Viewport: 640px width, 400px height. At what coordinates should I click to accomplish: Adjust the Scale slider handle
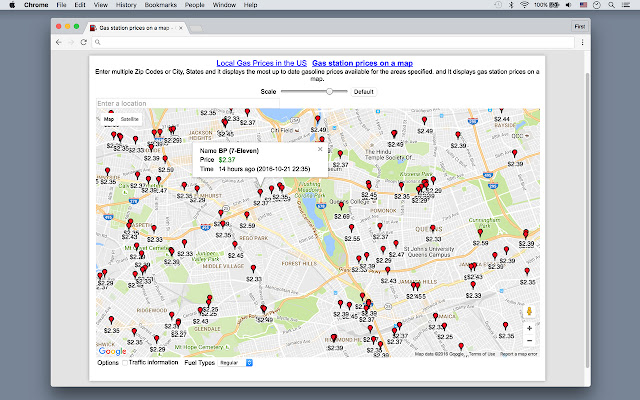(x=329, y=91)
